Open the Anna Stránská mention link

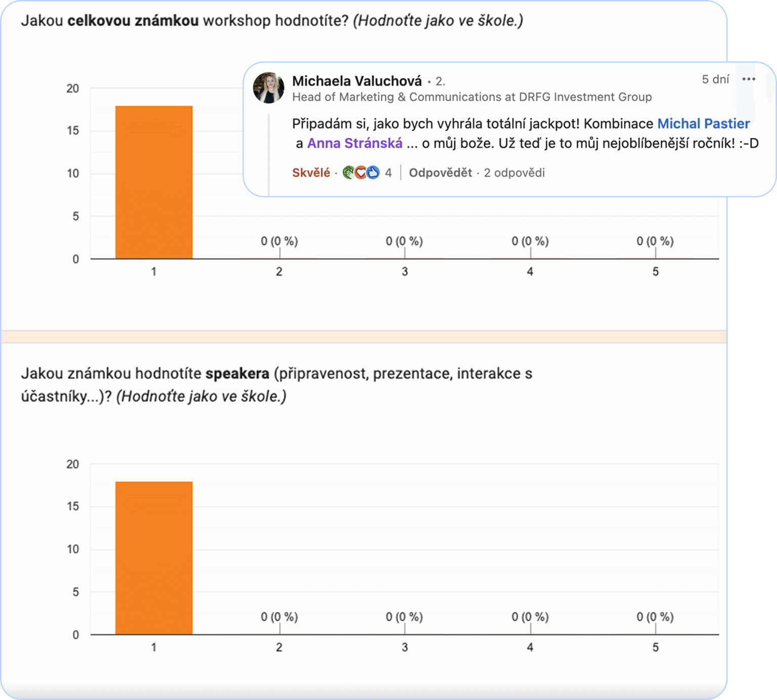pos(355,143)
